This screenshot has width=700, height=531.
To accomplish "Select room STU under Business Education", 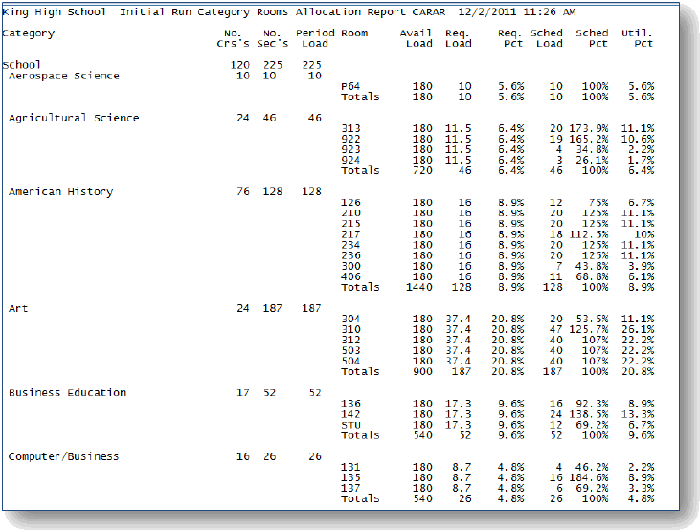I will pos(350,425).
